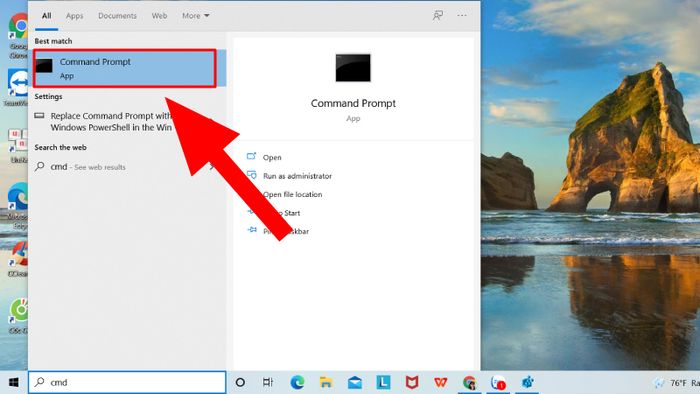Choose Open file location option

(x=292, y=195)
